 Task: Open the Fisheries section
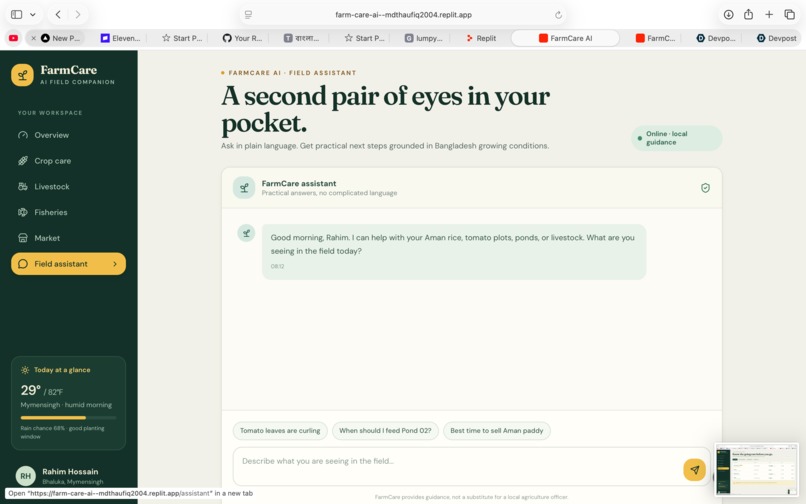tap(68, 212)
